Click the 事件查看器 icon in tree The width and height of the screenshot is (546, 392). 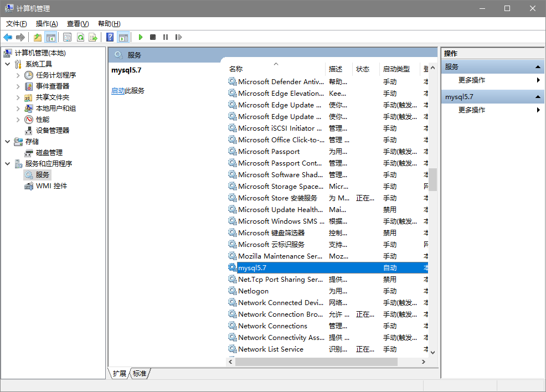point(29,86)
